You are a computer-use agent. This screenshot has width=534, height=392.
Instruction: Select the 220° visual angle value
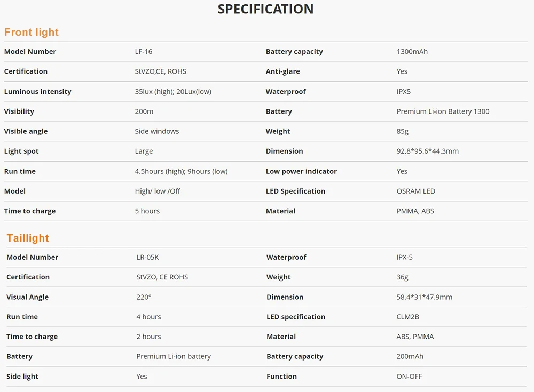point(144,297)
